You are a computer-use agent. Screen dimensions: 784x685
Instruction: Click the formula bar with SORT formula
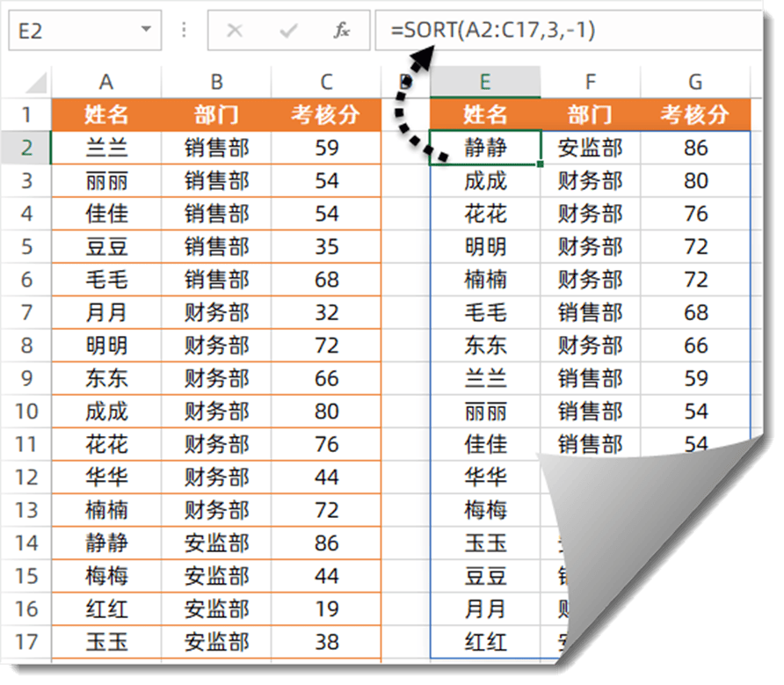569,31
